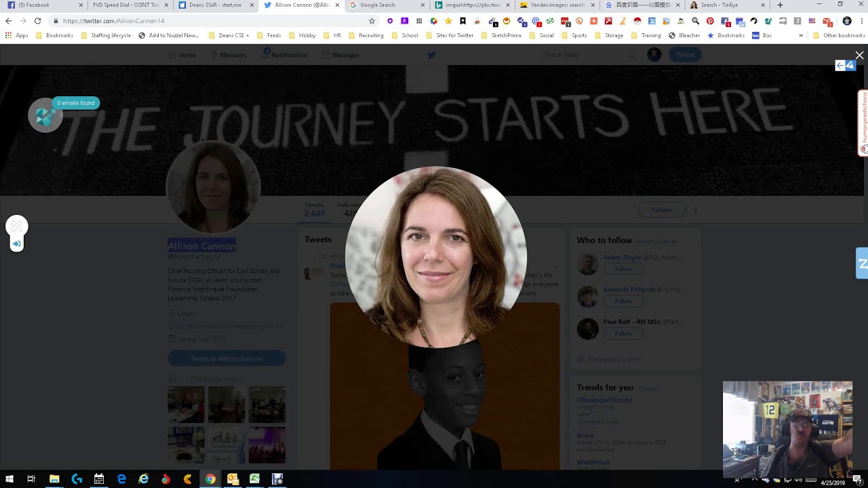Open the Hobby bookmark folder
868x488 pixels.
tap(302, 35)
